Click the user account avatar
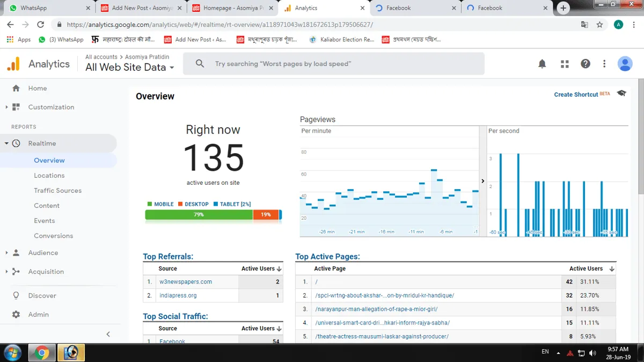The image size is (644, 362). (625, 64)
